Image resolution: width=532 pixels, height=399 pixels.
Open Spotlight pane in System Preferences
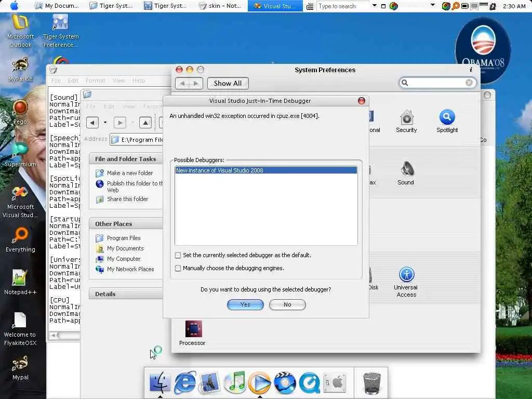[447, 121]
